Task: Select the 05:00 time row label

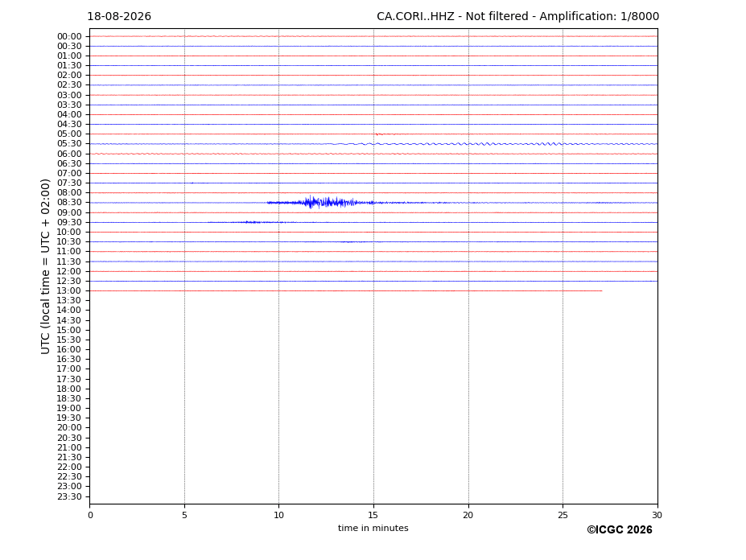Action: (x=69, y=134)
